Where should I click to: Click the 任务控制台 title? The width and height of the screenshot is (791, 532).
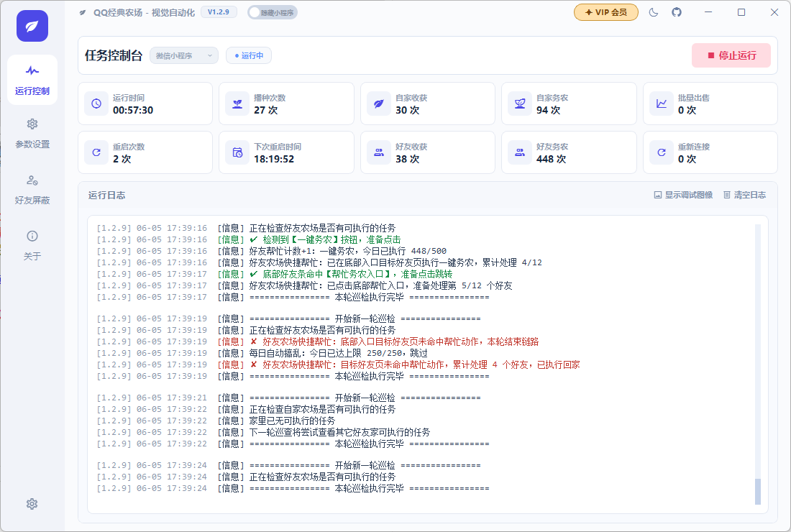tap(114, 55)
